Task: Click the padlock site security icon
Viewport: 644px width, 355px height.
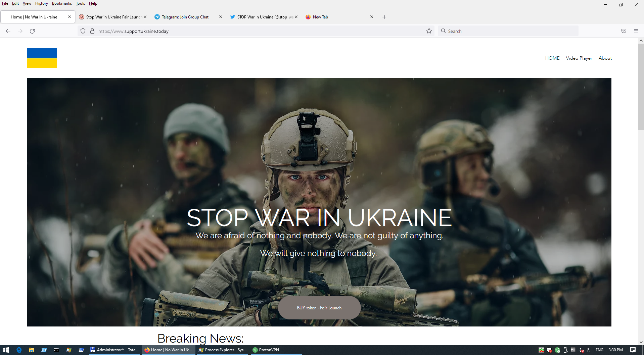Action: [x=92, y=31]
